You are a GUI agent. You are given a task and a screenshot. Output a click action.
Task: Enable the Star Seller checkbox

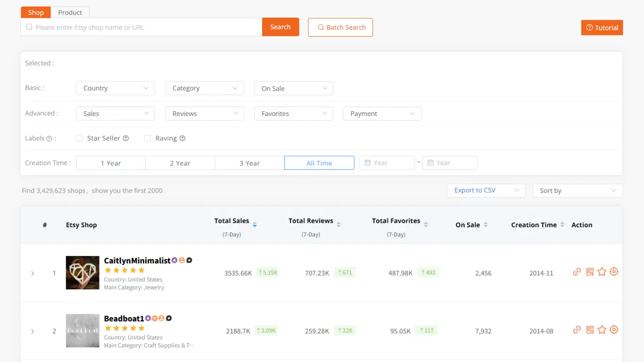point(79,139)
